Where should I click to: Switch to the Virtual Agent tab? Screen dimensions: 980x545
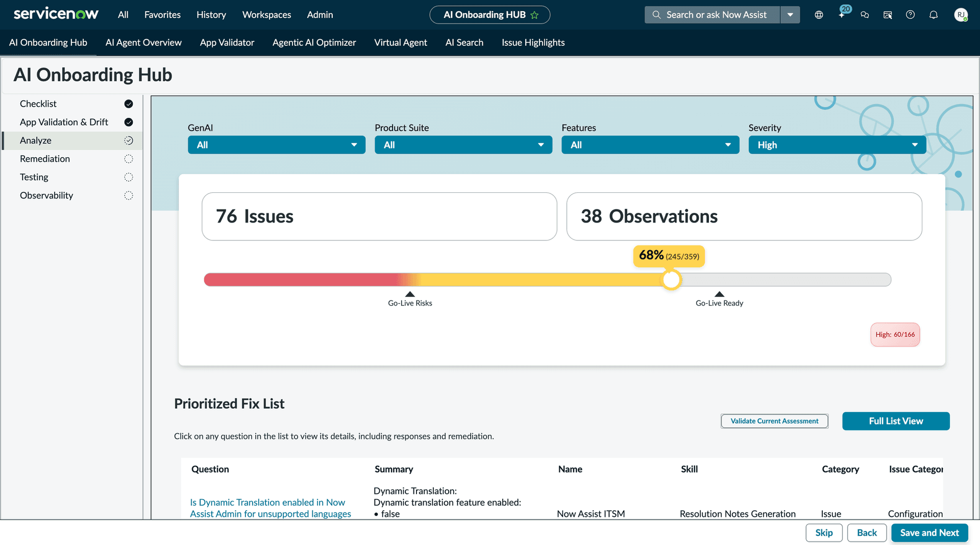401,42
